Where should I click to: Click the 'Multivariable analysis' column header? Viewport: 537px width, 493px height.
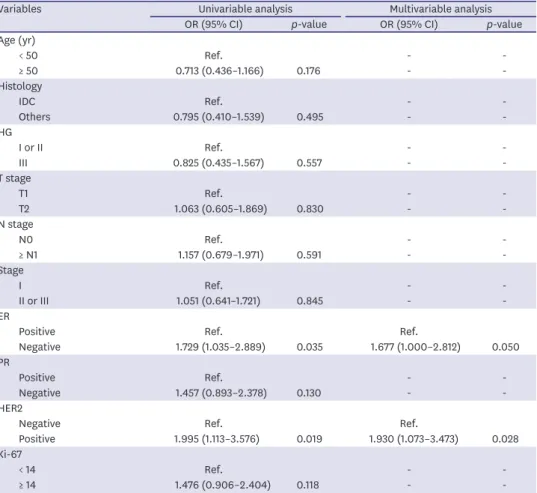click(441, 9)
